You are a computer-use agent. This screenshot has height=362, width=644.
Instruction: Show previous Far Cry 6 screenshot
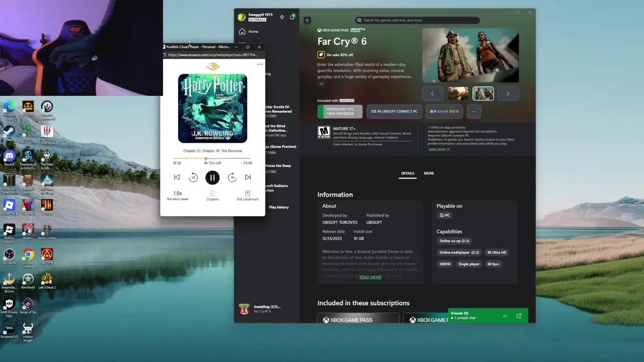[x=432, y=94]
